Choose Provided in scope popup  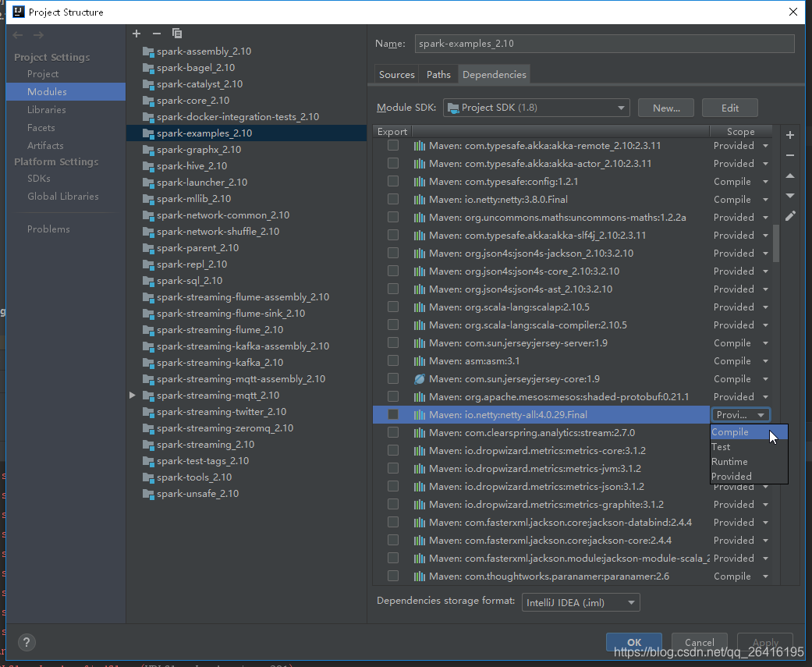[749, 477]
